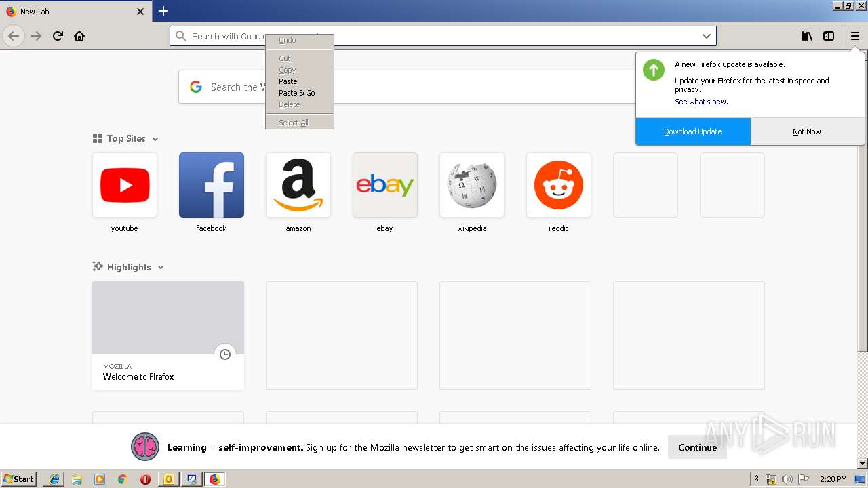Show sidebars using toolbar icon
The height and width of the screenshot is (488, 868).
click(x=829, y=36)
